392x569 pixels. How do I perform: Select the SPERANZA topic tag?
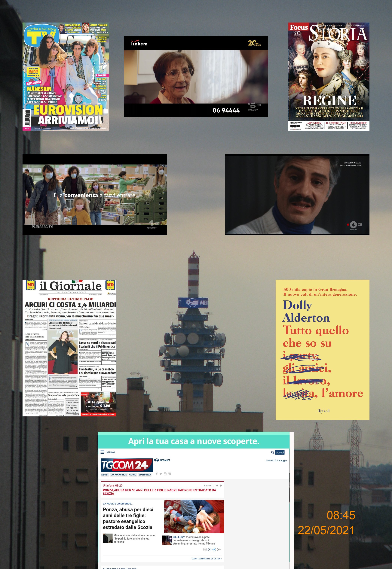tap(145, 474)
